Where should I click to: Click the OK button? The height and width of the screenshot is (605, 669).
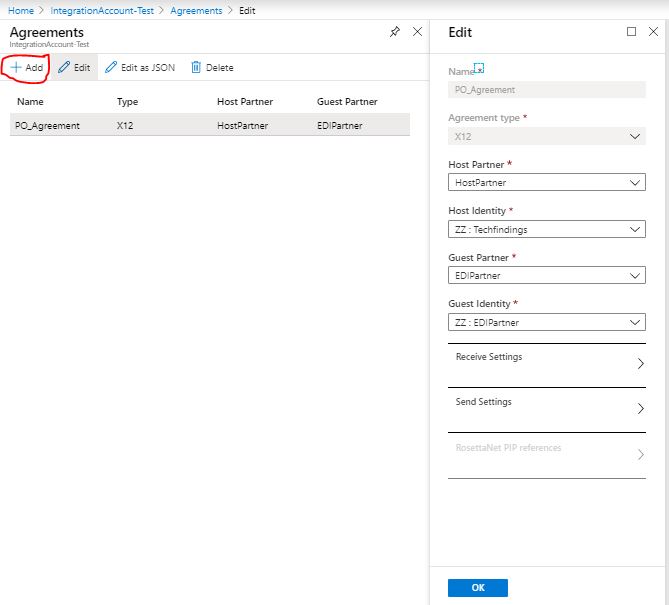(x=477, y=588)
